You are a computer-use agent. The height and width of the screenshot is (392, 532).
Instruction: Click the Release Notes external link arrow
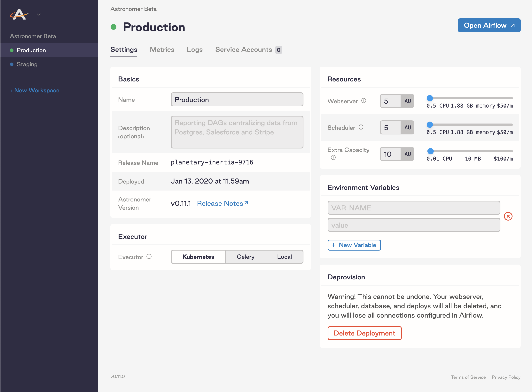(x=246, y=203)
